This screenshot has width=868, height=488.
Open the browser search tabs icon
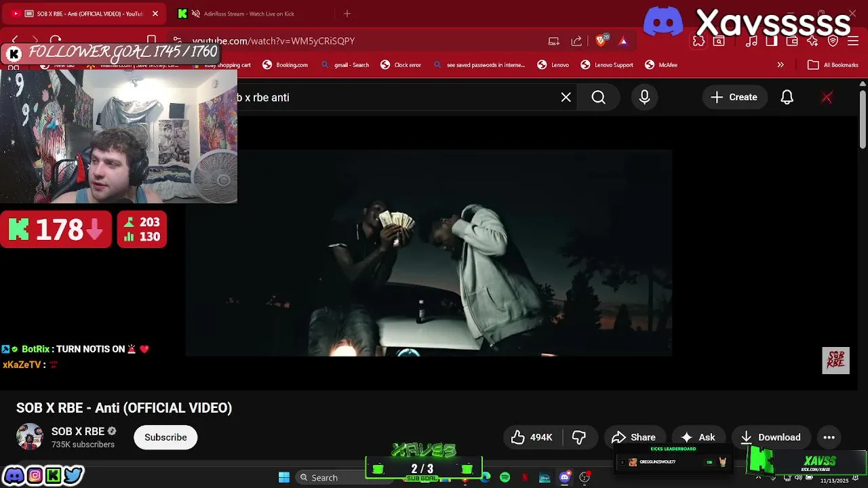click(719, 41)
